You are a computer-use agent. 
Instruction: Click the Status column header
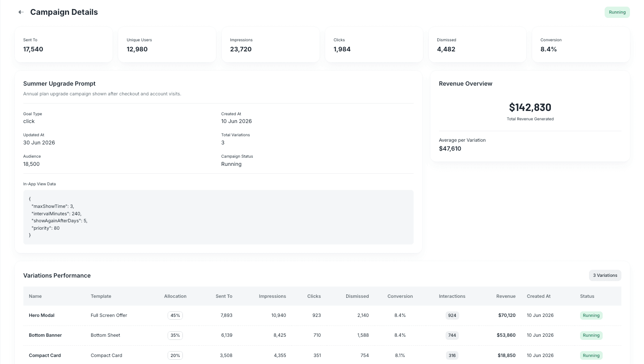pos(587,296)
